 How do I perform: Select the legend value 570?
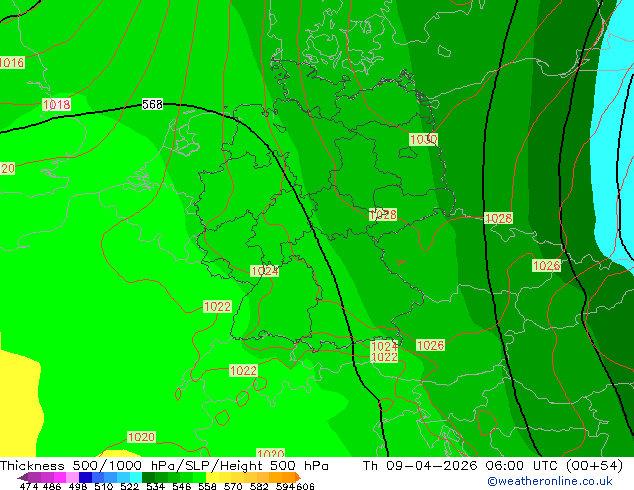233,486
